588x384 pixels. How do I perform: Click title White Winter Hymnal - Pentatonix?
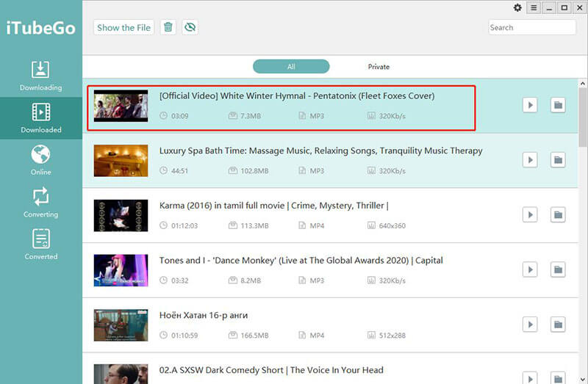coord(297,96)
